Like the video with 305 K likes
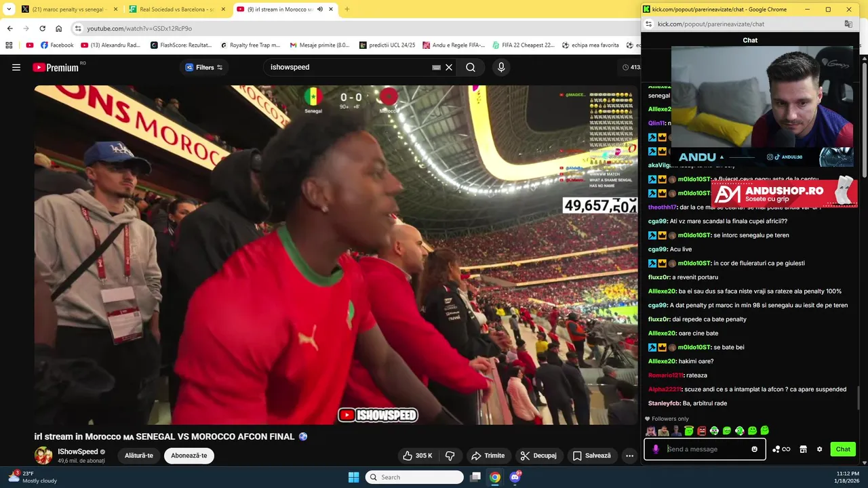The width and height of the screenshot is (868, 488). pos(418,455)
